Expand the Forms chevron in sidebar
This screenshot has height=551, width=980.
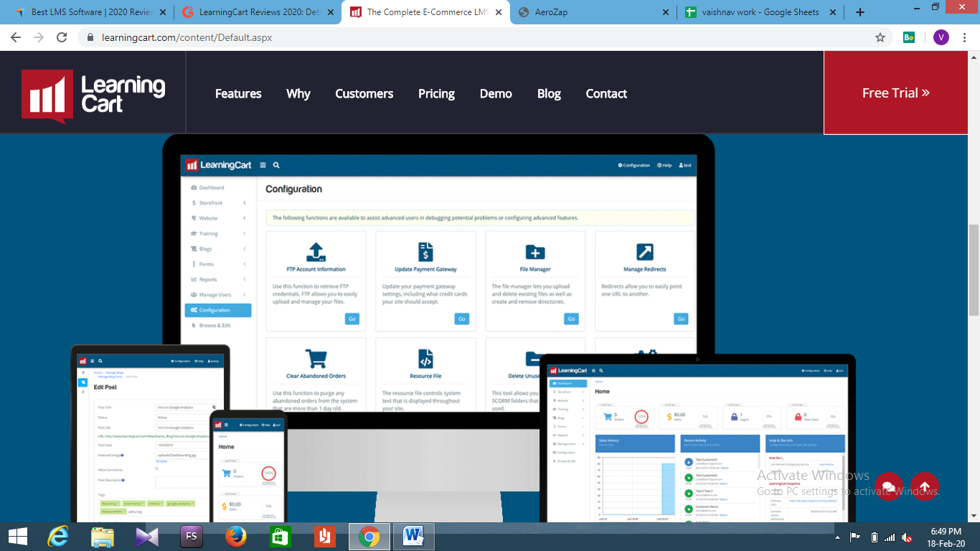(x=244, y=264)
